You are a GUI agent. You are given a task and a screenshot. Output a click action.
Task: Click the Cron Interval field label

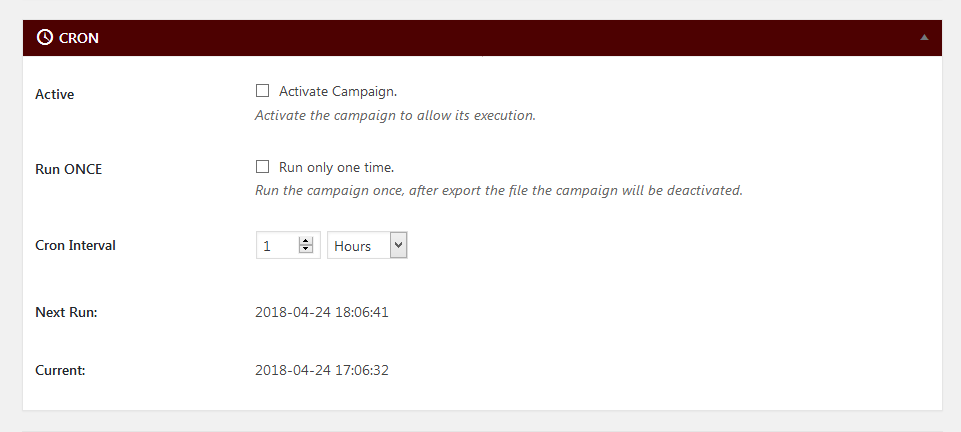75,245
